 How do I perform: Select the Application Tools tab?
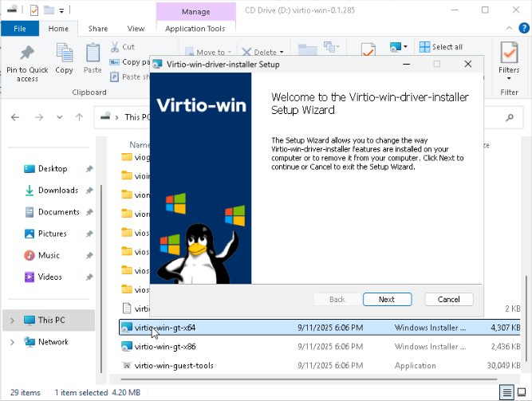tap(195, 29)
